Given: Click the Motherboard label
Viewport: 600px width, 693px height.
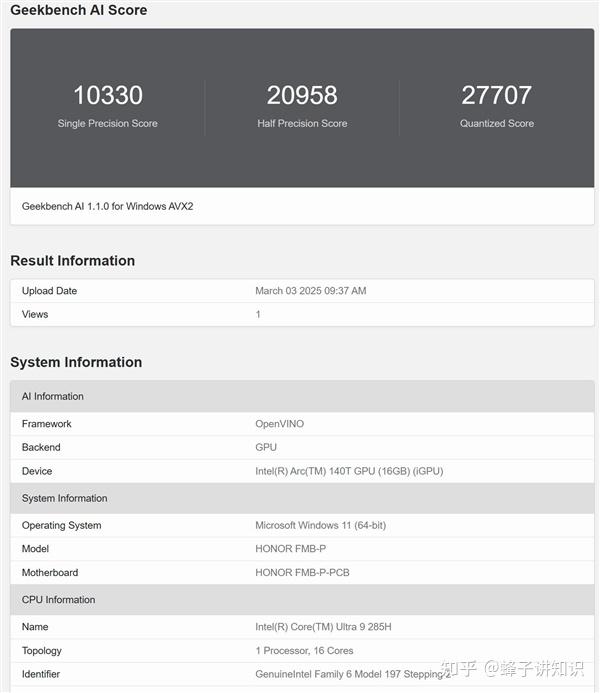Looking at the screenshot, I should 50,572.
